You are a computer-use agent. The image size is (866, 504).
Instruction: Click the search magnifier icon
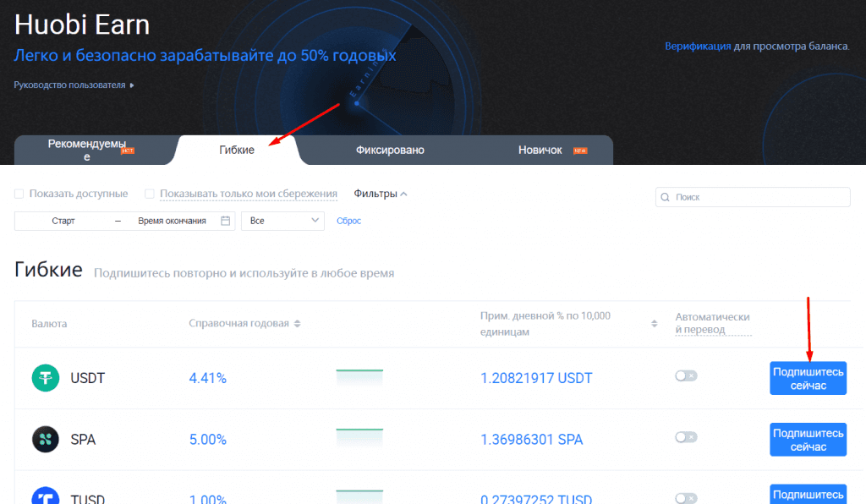point(665,197)
